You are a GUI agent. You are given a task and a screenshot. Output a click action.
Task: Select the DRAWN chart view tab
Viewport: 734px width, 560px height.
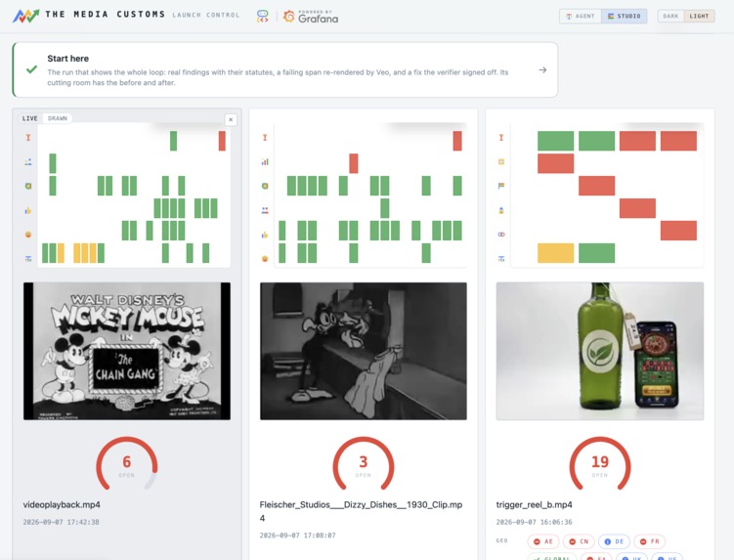pyautogui.click(x=58, y=118)
